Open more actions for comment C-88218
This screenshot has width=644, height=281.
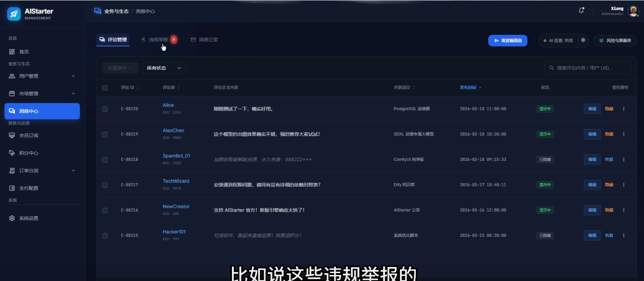pos(623,159)
